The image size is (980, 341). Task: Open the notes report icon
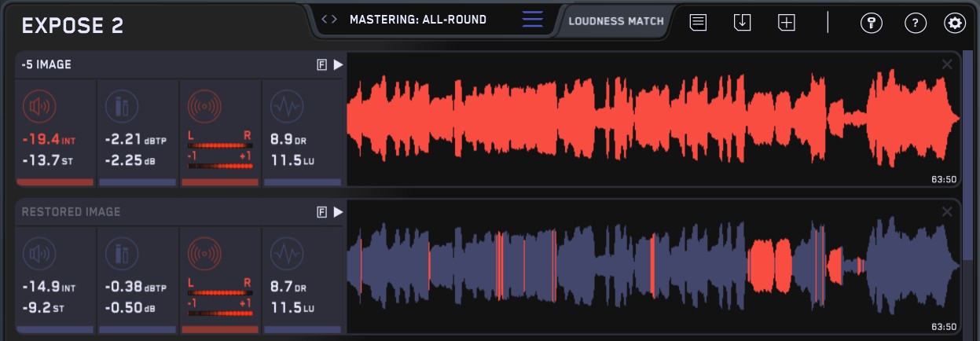[x=698, y=23]
